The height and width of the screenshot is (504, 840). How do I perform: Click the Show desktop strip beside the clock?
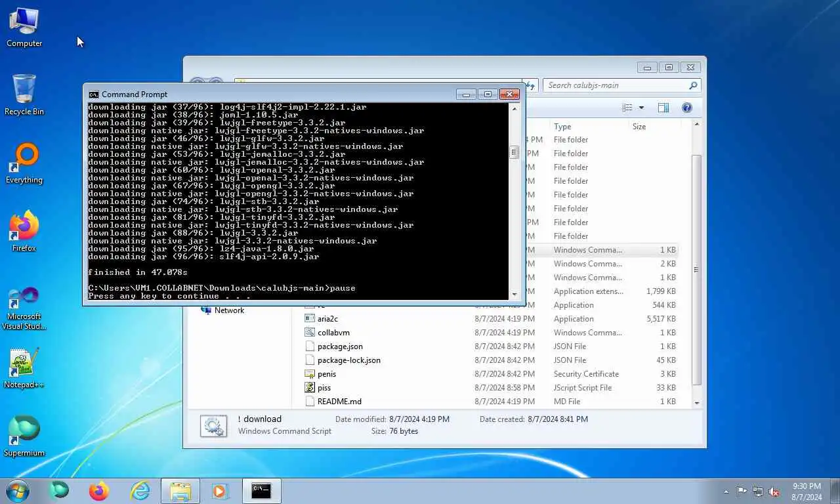835,491
